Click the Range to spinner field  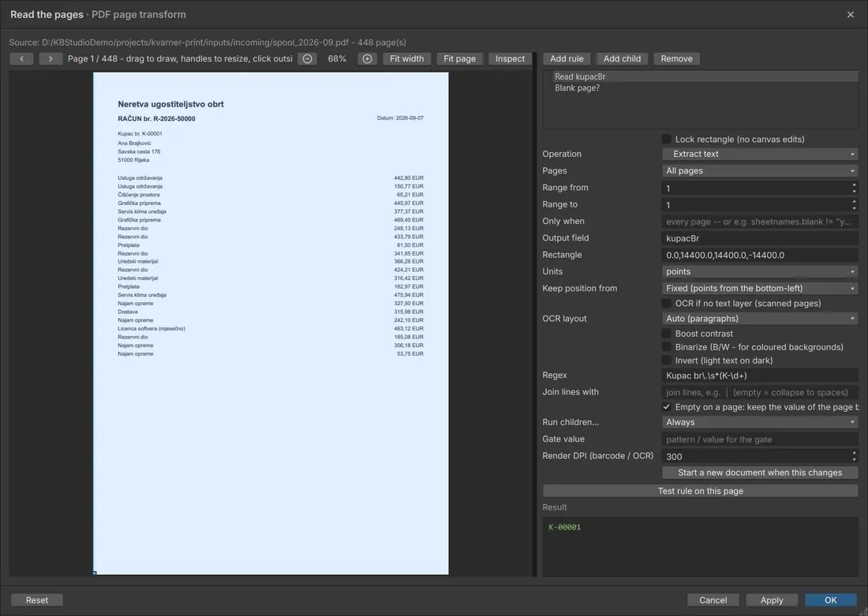pos(760,205)
